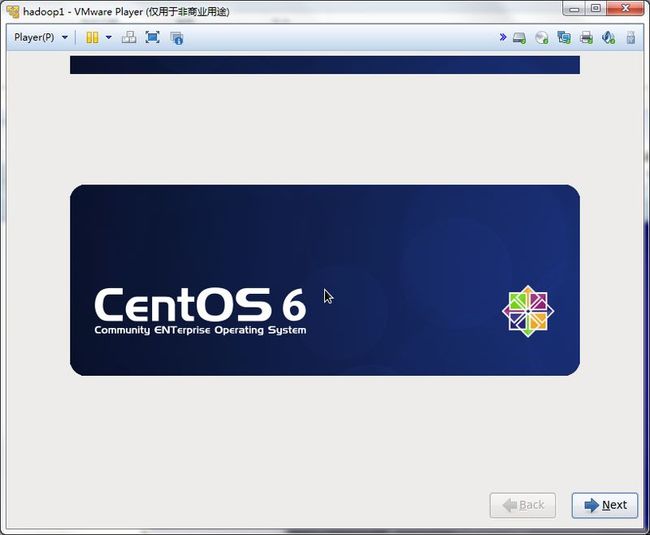Click the VMware icon in the title bar
650x535 pixels.
(x=13, y=11)
